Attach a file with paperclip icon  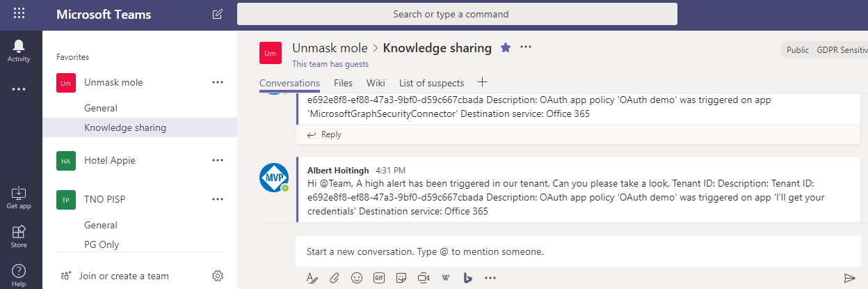pos(334,278)
